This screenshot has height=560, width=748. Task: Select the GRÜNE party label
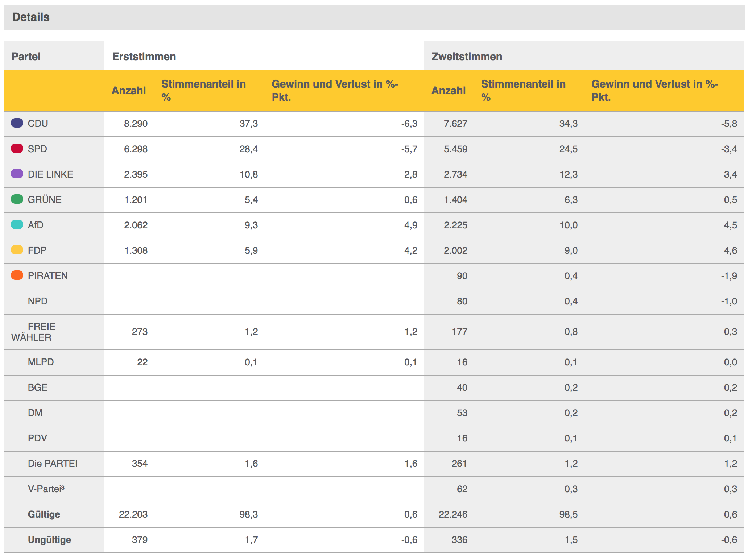[x=45, y=200]
